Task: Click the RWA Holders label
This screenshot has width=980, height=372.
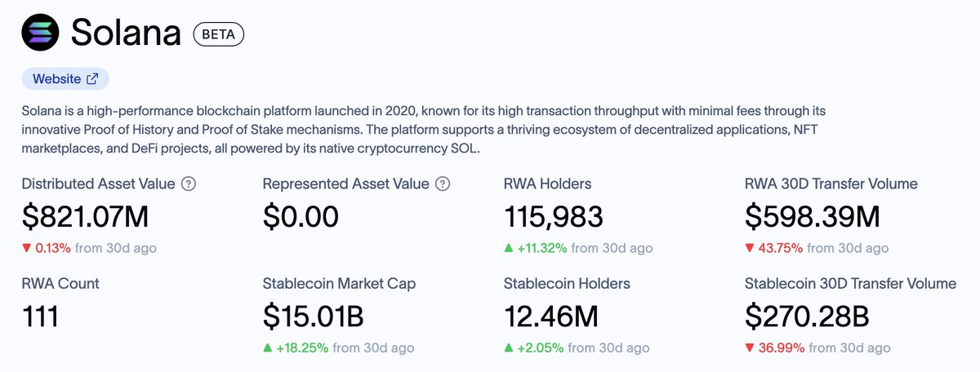Action: point(547,184)
